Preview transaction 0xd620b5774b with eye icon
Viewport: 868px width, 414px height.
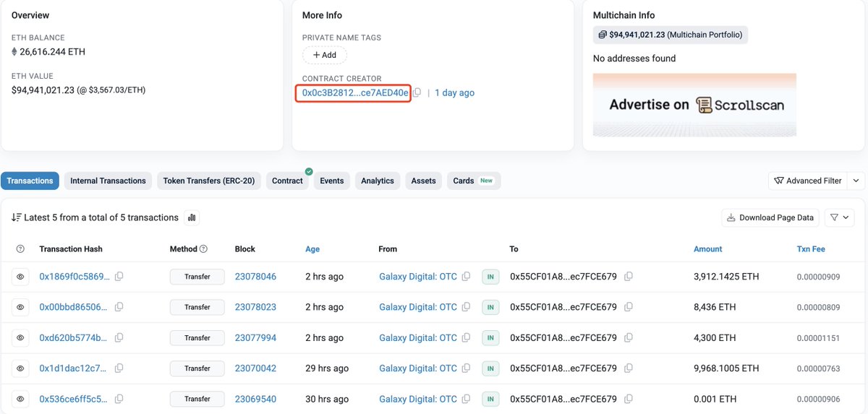20,337
